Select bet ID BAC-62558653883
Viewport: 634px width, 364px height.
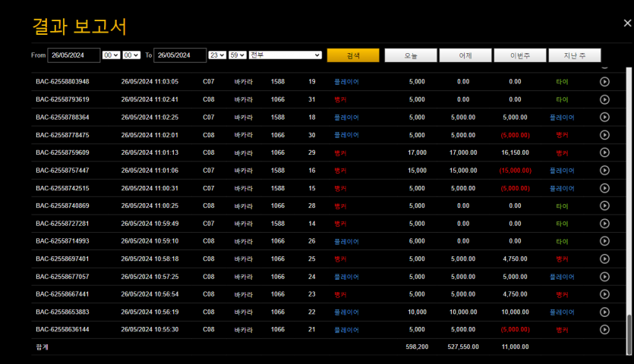click(62, 312)
